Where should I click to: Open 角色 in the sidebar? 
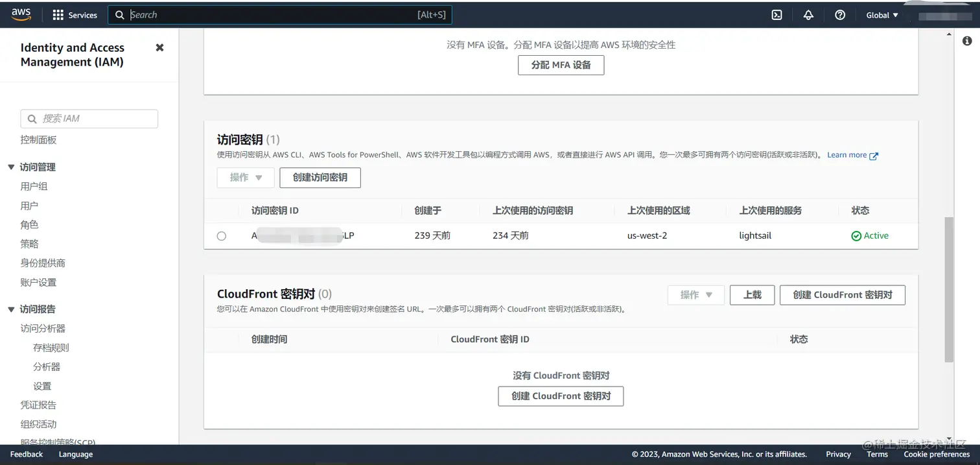pos(29,224)
